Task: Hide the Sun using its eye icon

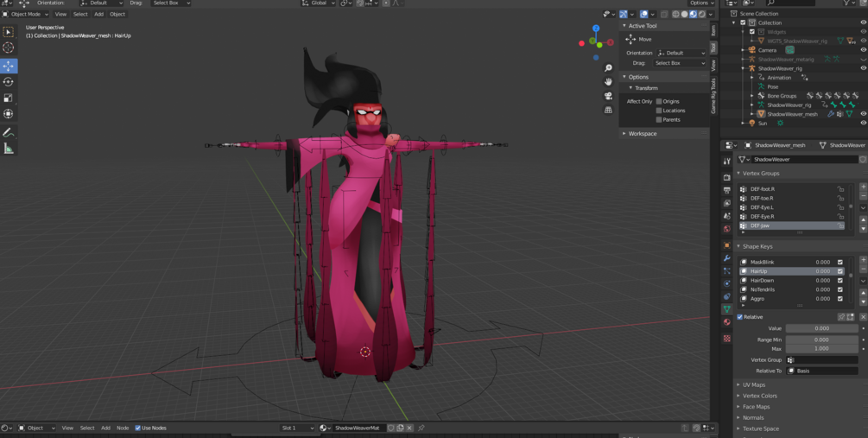Action: click(x=863, y=123)
